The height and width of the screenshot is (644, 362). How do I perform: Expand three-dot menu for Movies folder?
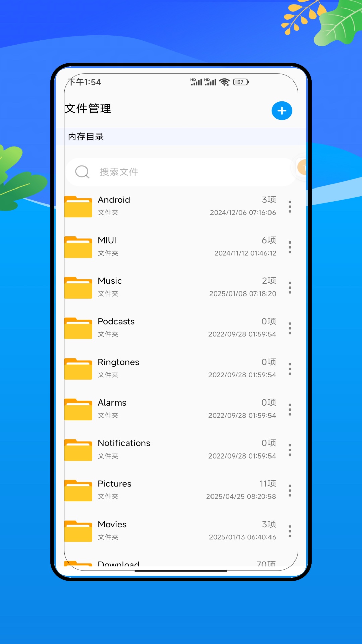pos(290,531)
